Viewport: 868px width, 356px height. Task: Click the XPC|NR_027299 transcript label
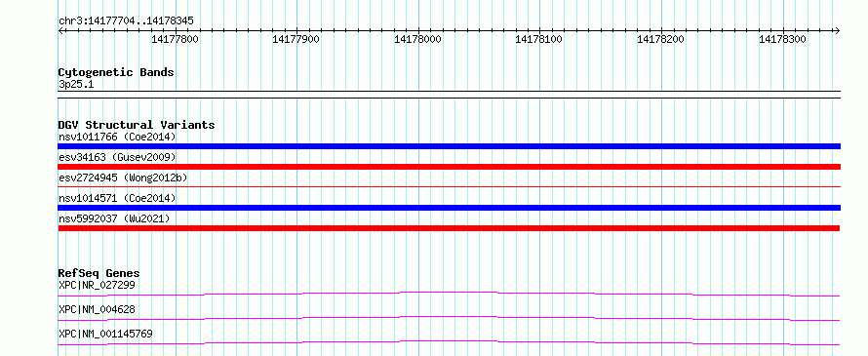pos(97,286)
